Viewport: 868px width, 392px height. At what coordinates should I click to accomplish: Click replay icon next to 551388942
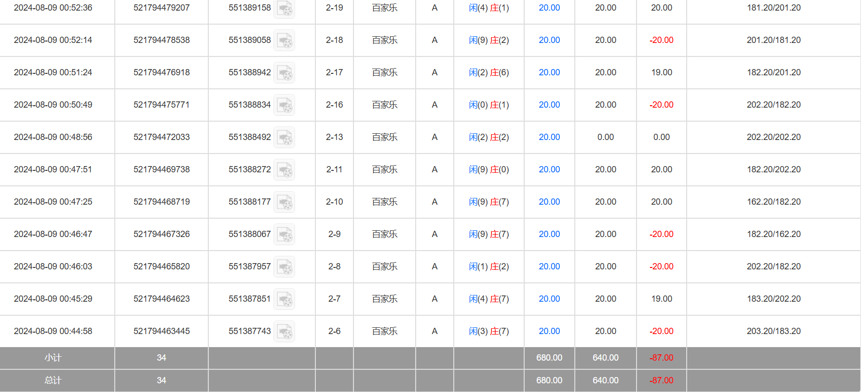(284, 73)
